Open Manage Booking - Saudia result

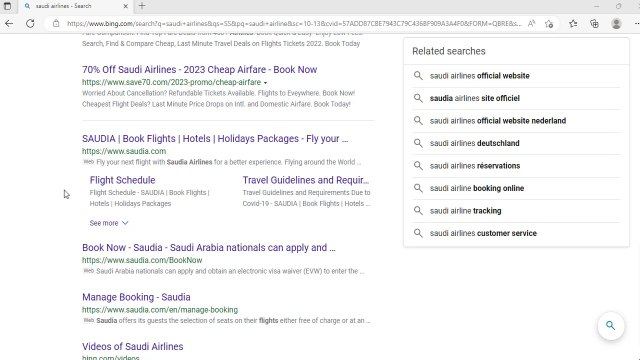pyautogui.click(x=136, y=297)
